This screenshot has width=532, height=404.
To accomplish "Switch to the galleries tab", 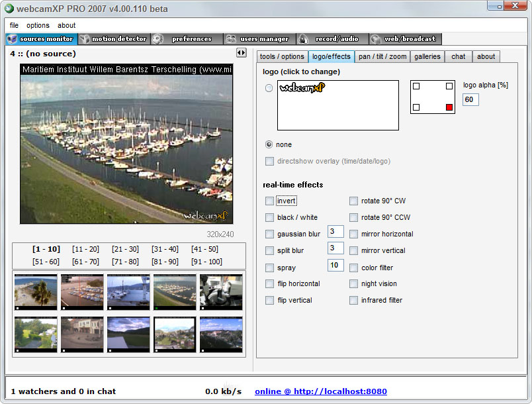I will coord(427,57).
